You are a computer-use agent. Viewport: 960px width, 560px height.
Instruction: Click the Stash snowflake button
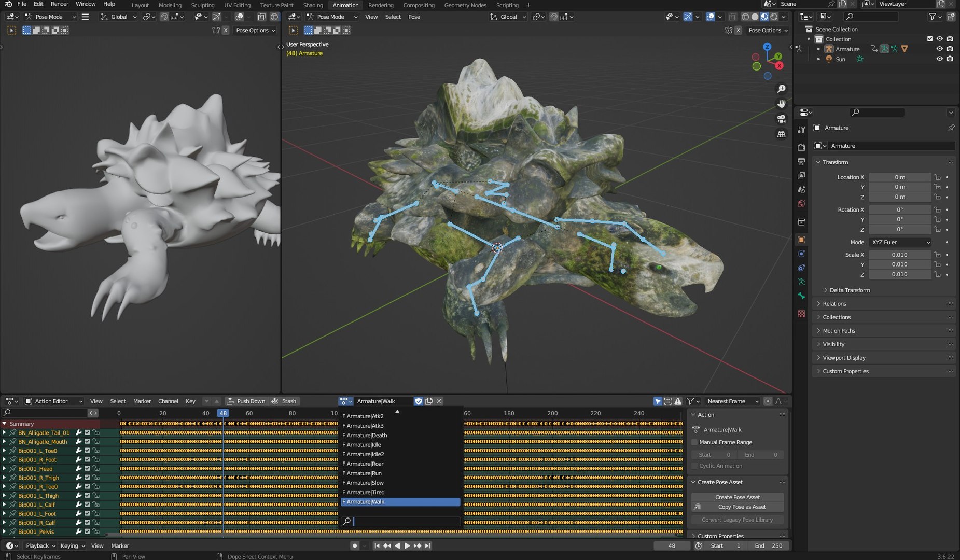[284, 401]
